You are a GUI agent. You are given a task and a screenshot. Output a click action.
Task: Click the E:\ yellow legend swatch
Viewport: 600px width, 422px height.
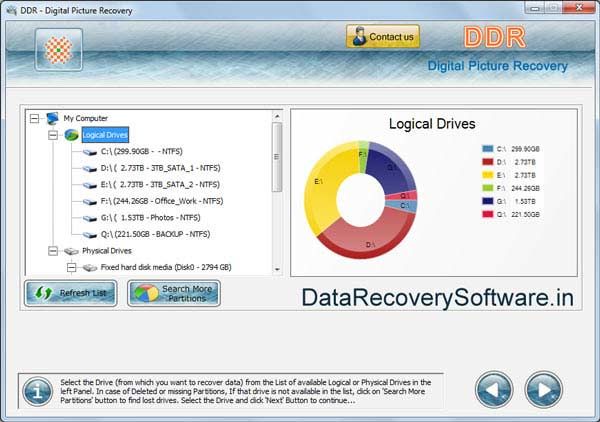coord(488,175)
